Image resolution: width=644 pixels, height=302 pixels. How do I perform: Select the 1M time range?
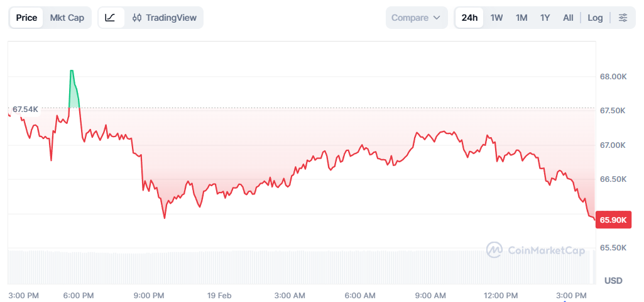(521, 18)
